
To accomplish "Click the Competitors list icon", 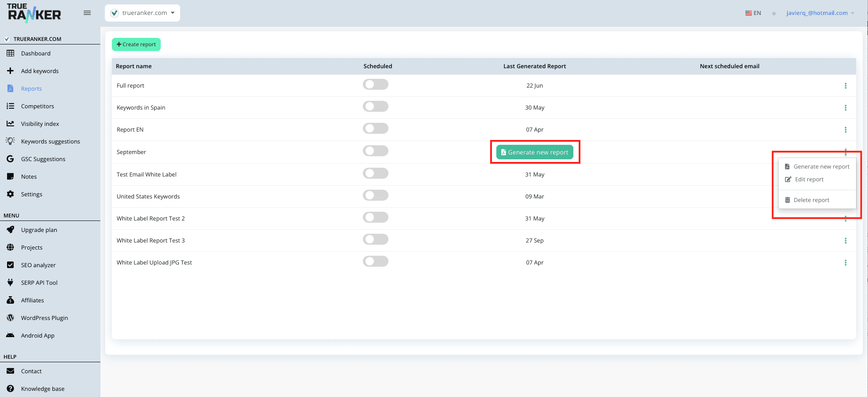I will [11, 106].
